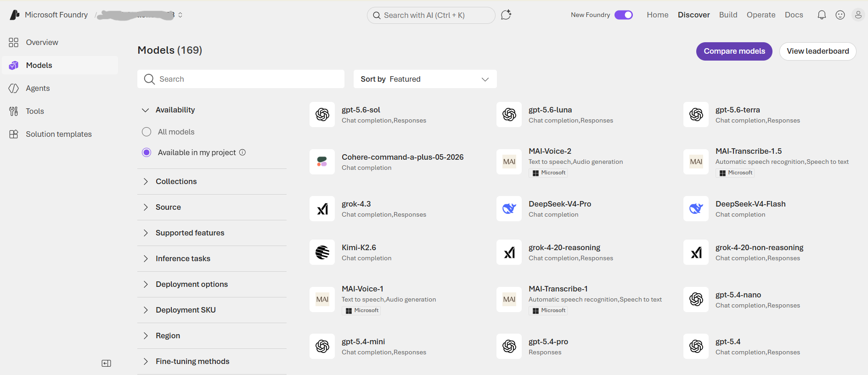Select Available in my project radio button
This screenshot has width=868, height=375.
147,152
